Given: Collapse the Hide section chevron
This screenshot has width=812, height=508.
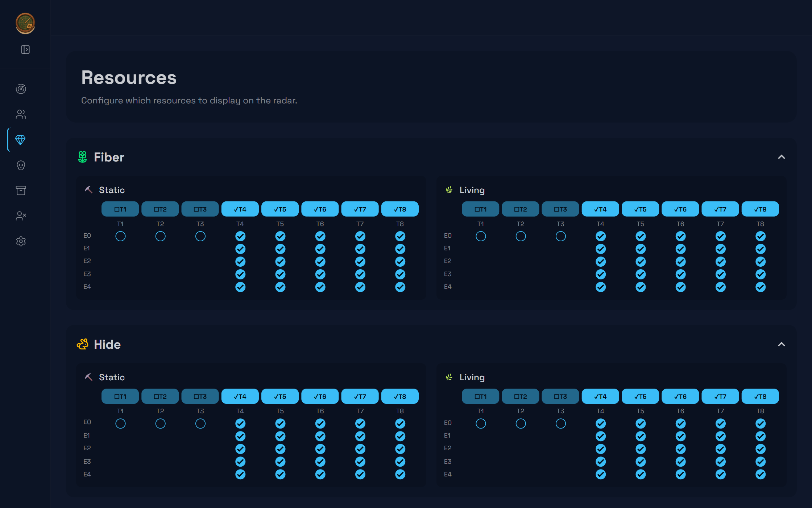Looking at the screenshot, I should click(x=782, y=344).
